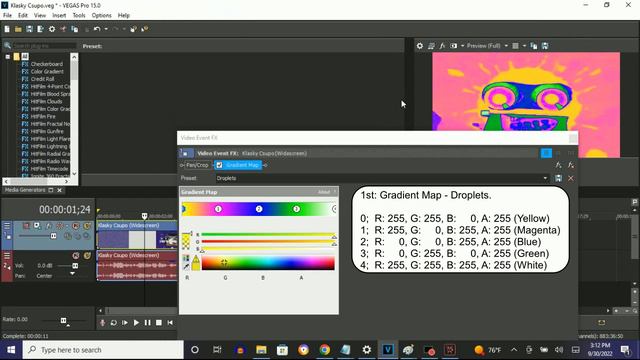This screenshot has height=360, width=640.
Task: Click the Plug-In Chain icon in Video Event FX
Action: 558,165
